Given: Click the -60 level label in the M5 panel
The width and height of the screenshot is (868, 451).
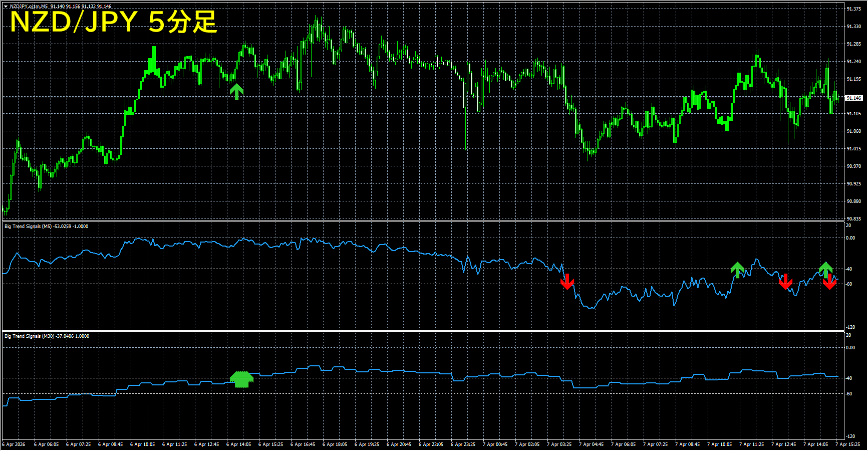Looking at the screenshot, I should pos(849,284).
